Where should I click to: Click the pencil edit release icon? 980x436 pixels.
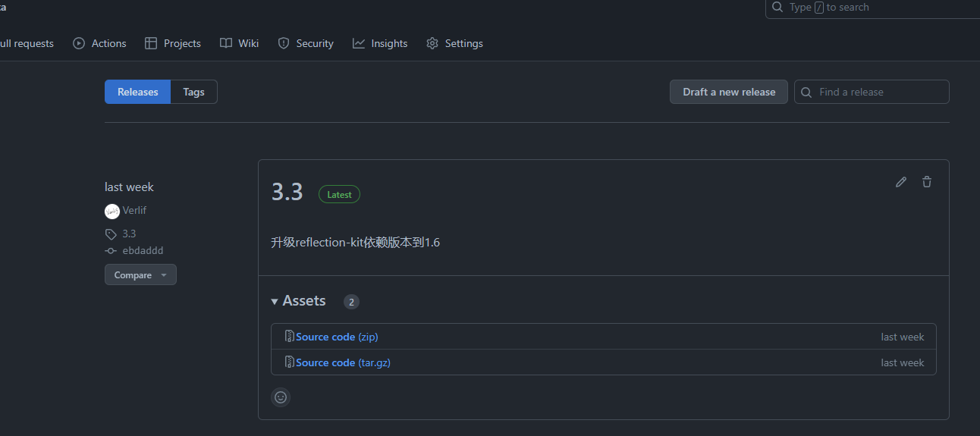pyautogui.click(x=901, y=182)
